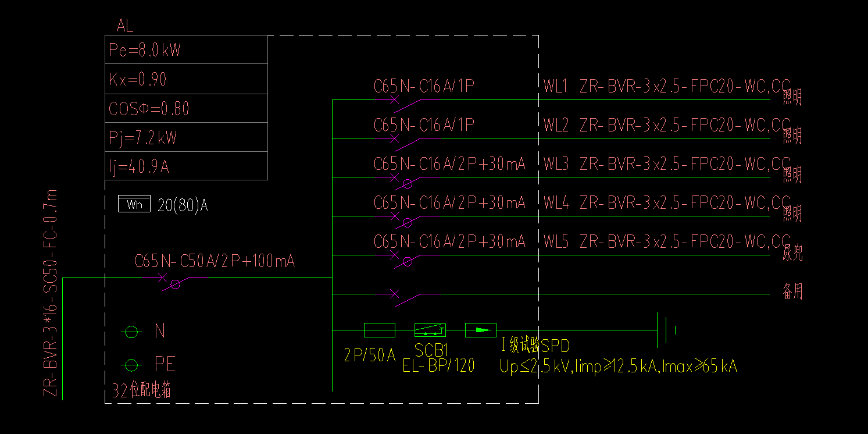Click the WL3 ZR-BVR-3x2.5-FPC20-WC,CC cable text
The image size is (868, 434).
tap(667, 164)
